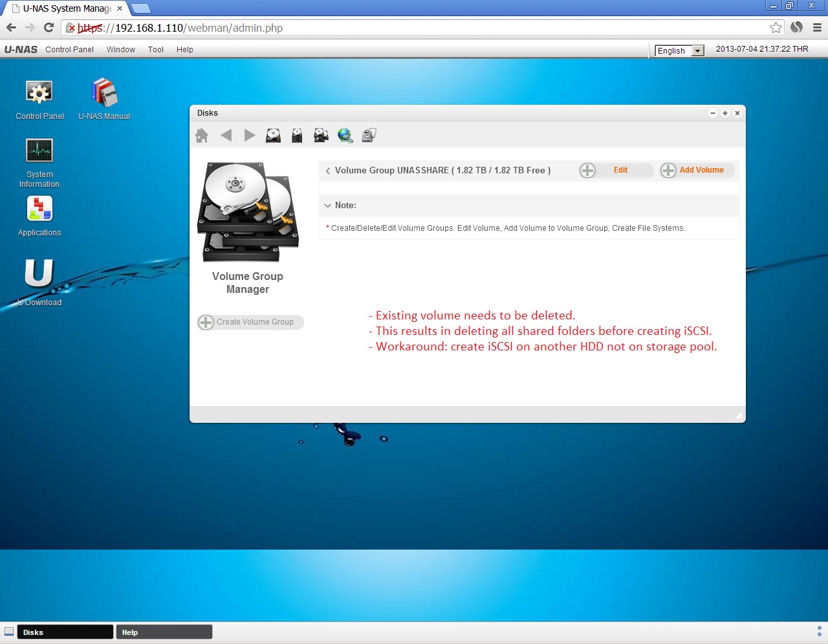Open the single hard disk manager icon
The height and width of the screenshot is (644, 828).
(x=274, y=135)
